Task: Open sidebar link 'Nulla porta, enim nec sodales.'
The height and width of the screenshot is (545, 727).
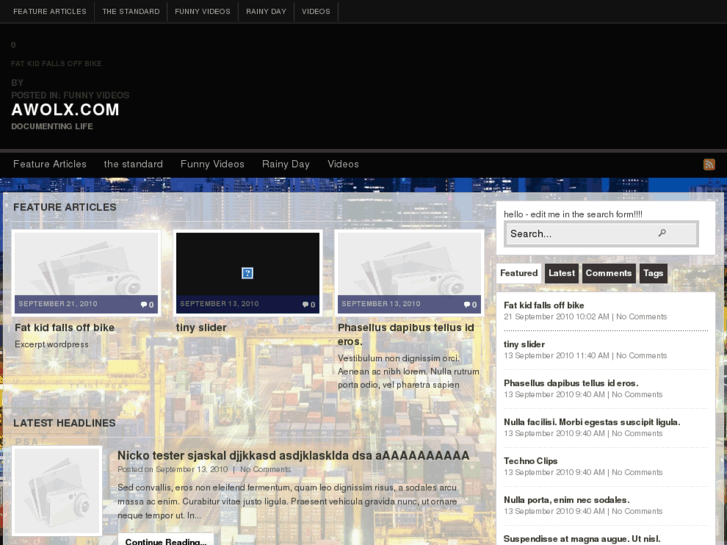Action: (567, 500)
